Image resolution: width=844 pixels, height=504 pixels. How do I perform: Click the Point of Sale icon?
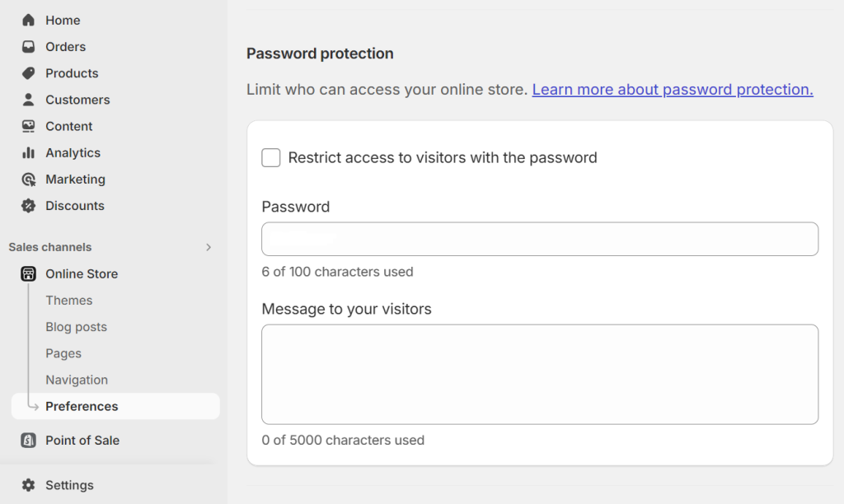pos(29,440)
